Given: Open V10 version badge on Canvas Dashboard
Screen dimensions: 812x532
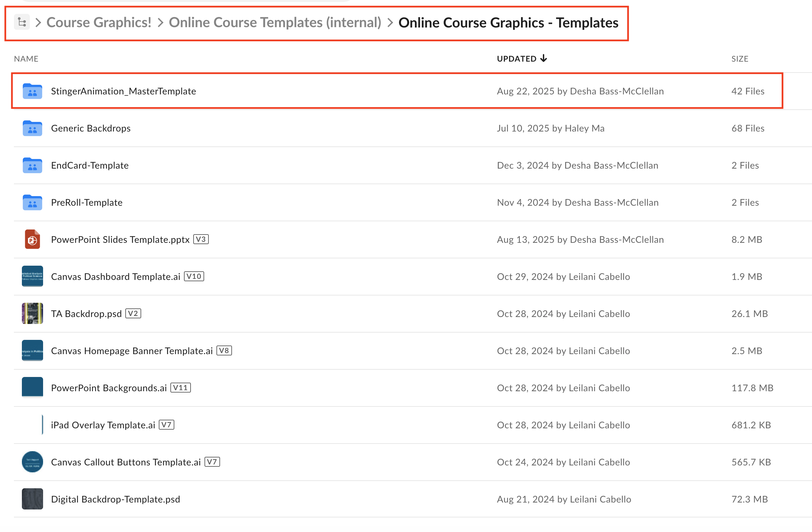Looking at the screenshot, I should coord(194,276).
